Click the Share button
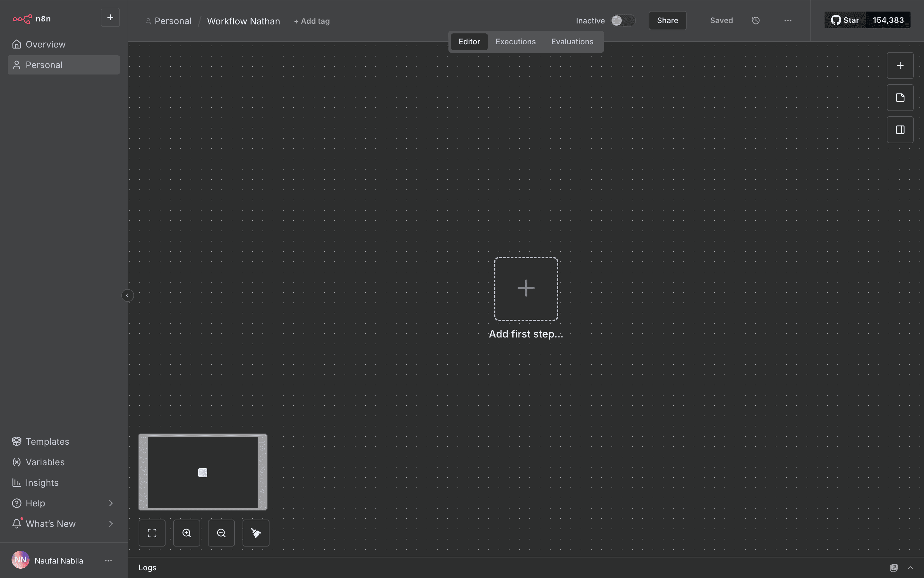924x578 pixels. pyautogui.click(x=667, y=21)
